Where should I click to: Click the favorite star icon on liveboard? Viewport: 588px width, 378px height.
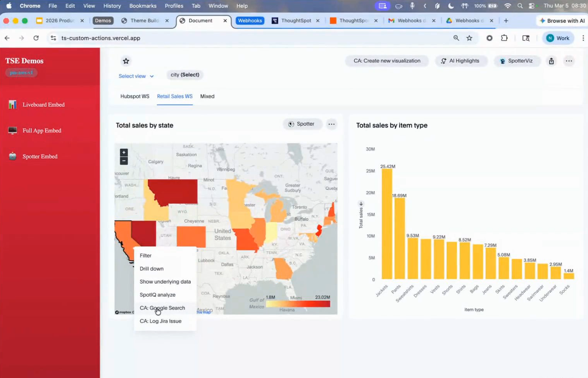click(126, 61)
